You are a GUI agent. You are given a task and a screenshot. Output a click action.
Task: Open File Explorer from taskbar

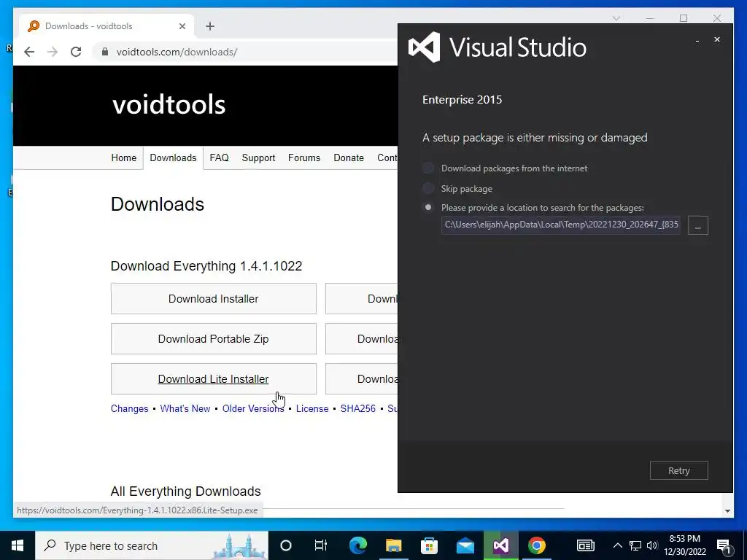click(x=393, y=545)
